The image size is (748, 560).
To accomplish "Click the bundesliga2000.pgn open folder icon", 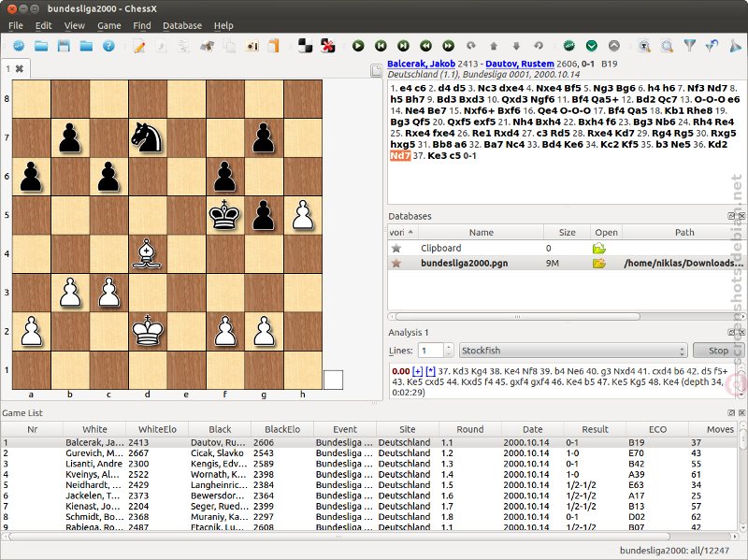I will 598,264.
